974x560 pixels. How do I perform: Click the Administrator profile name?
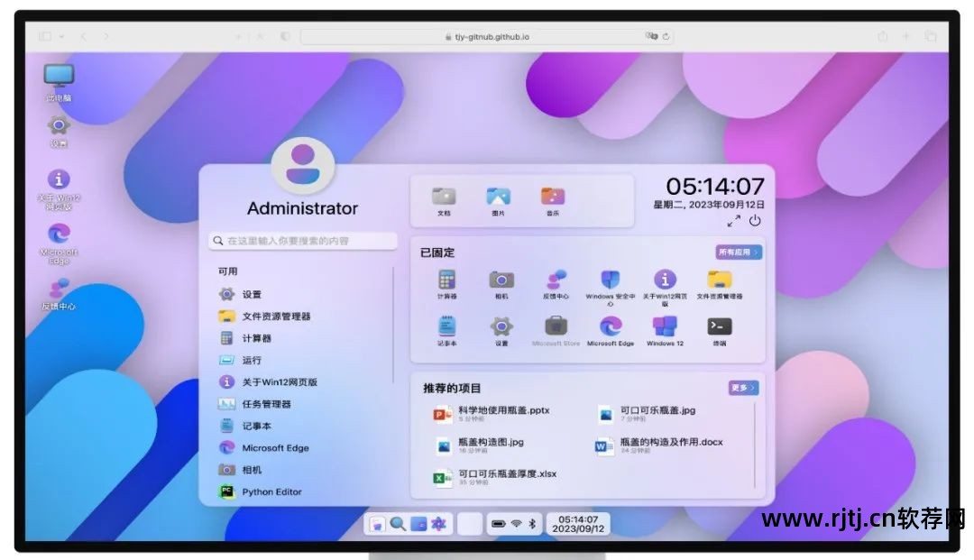301,207
